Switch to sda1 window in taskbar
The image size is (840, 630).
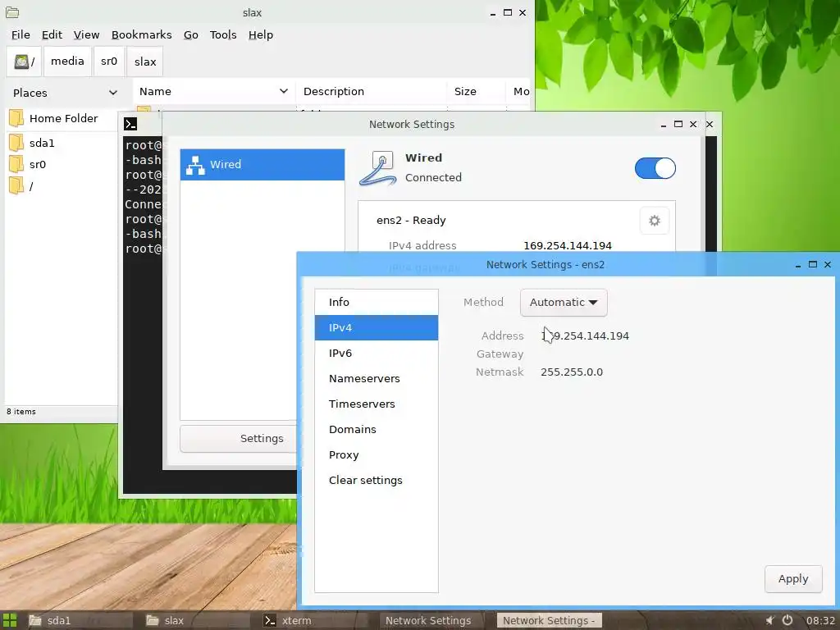(79, 621)
